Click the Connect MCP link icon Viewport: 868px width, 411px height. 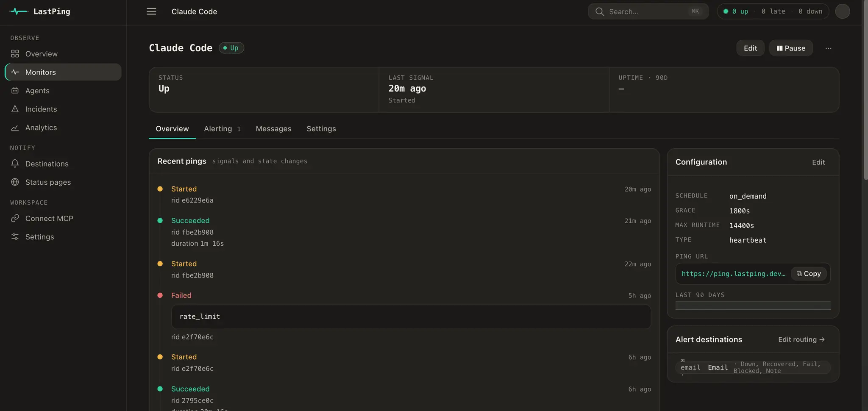coord(15,218)
